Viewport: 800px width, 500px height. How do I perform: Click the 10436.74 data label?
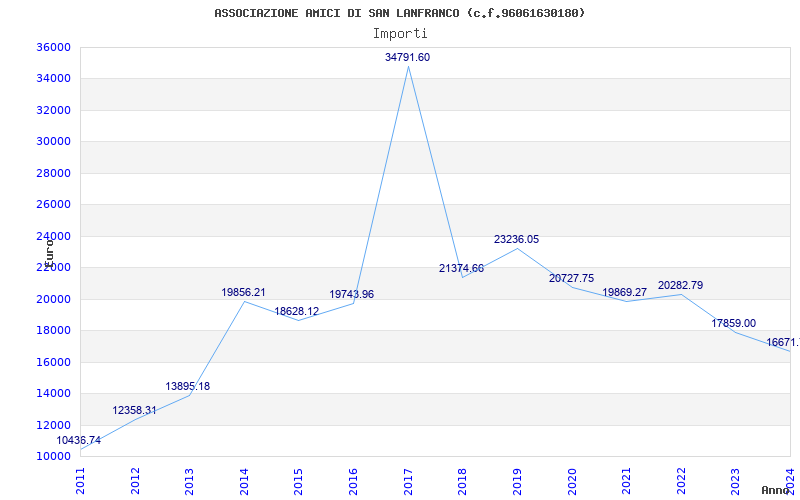79,440
